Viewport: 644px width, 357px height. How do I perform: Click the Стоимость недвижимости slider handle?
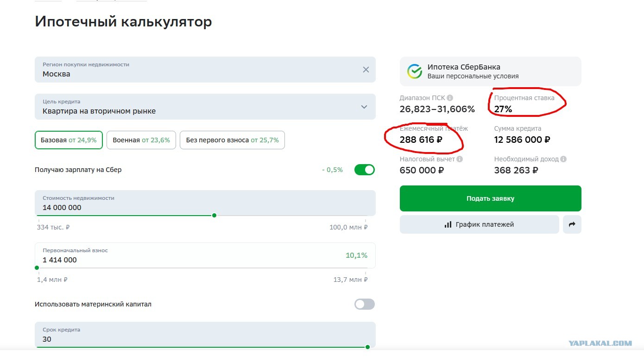tap(214, 215)
